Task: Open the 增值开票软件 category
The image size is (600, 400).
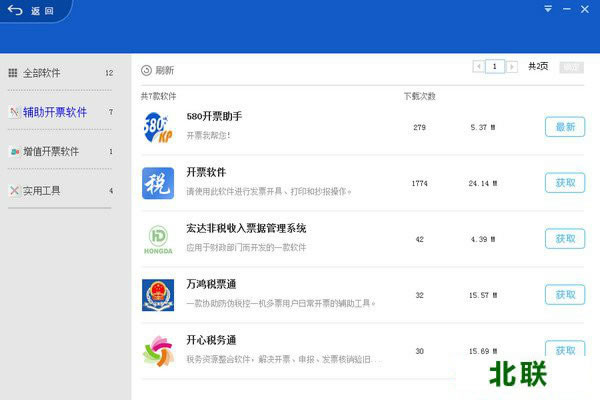Action: 50,152
